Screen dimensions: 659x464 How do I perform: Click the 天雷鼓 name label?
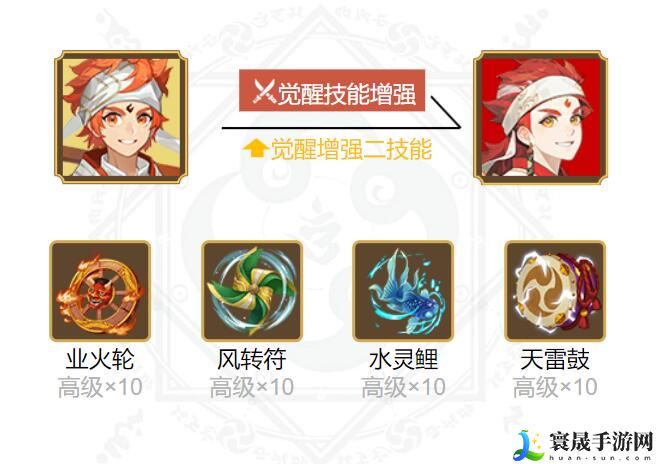point(555,359)
